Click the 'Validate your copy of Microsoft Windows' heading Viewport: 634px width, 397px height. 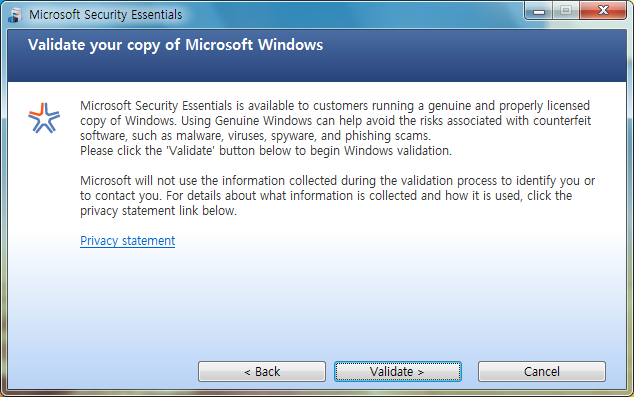click(x=175, y=45)
